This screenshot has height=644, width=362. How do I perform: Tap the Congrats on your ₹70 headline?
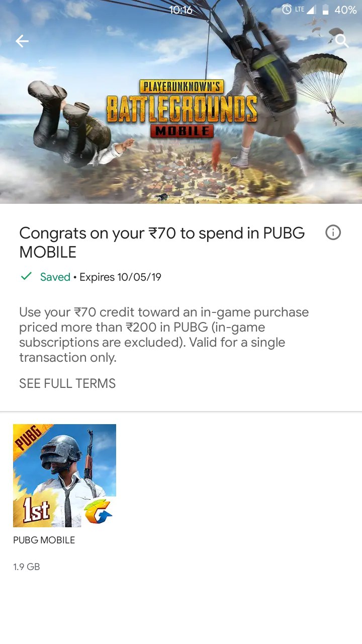162,242
